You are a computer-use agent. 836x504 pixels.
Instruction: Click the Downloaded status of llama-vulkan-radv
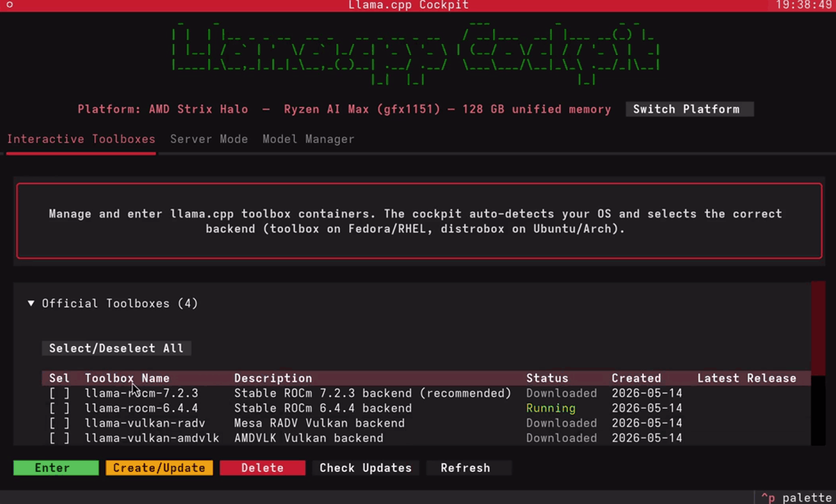click(x=562, y=423)
